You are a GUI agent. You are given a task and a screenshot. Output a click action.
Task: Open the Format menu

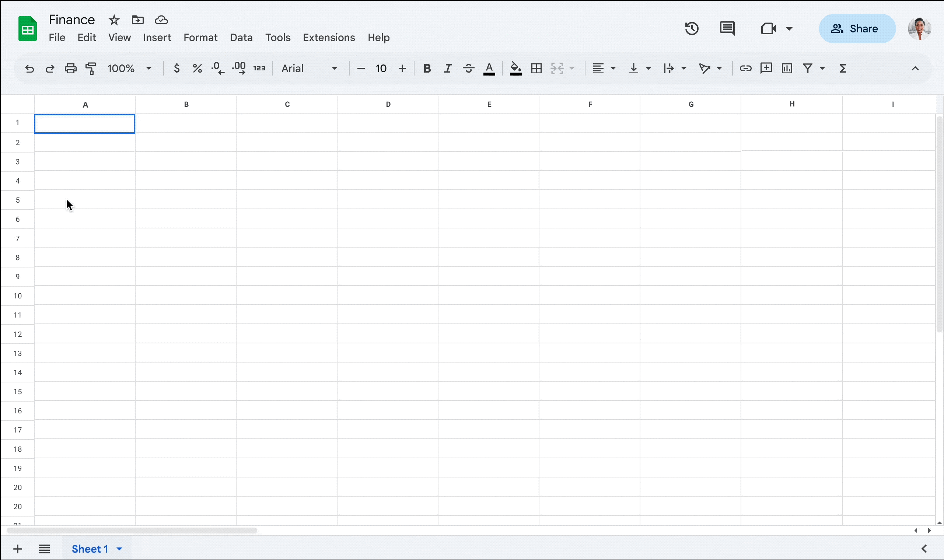200,37
